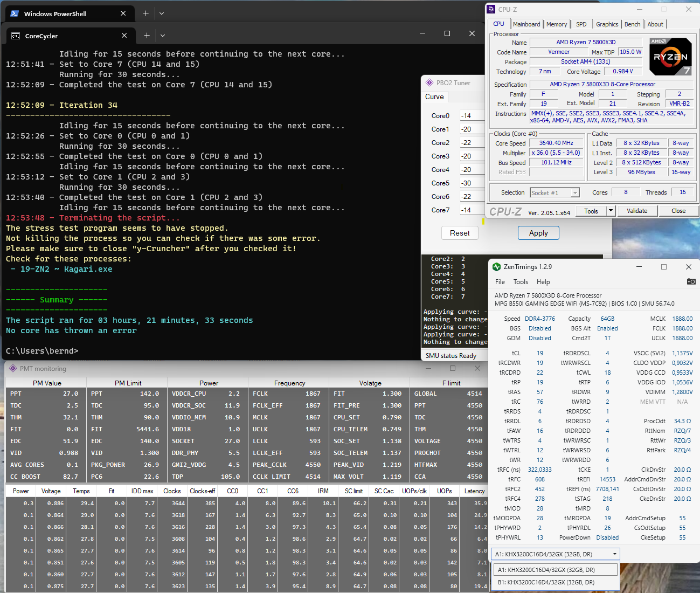This screenshot has height=593, width=700.
Task: Close the ZenTimings window
Action: 688,267
